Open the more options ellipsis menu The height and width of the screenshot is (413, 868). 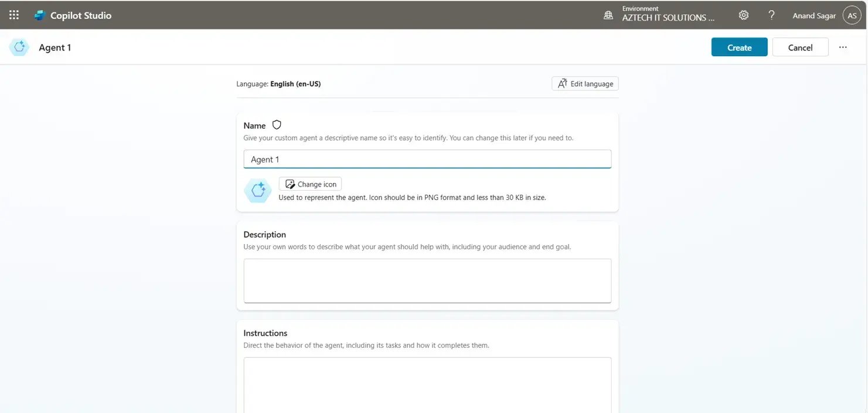(843, 48)
